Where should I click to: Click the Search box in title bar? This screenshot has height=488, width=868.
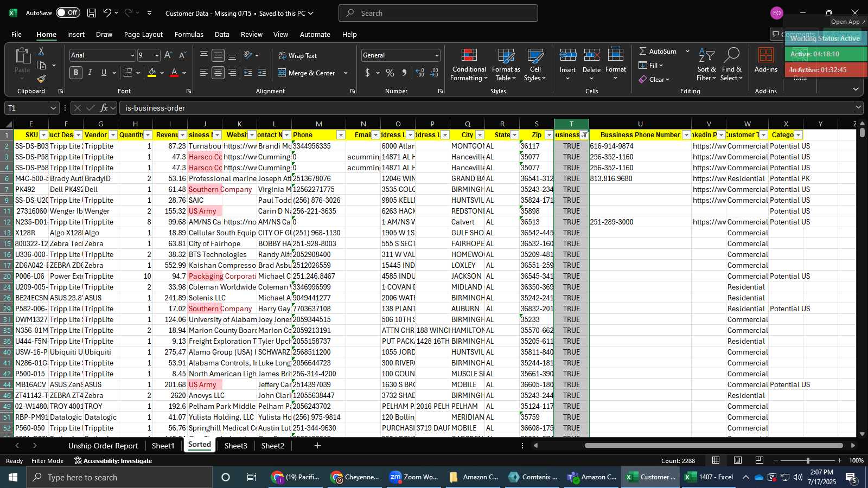pos(438,13)
